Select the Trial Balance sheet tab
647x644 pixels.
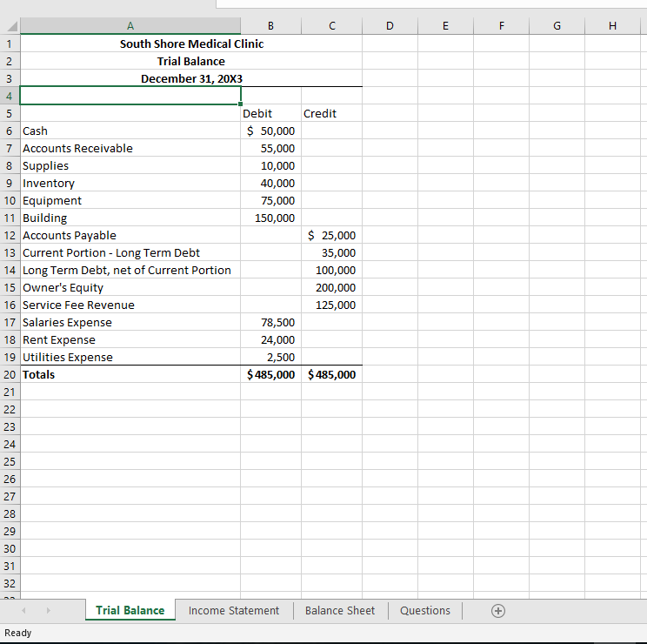pyautogui.click(x=130, y=611)
